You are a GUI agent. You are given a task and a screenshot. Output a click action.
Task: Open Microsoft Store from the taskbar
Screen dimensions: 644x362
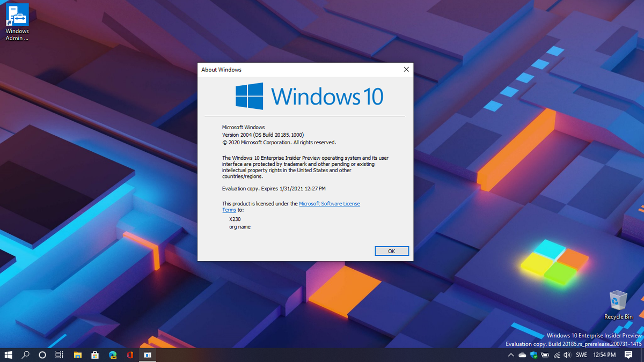pyautogui.click(x=95, y=355)
